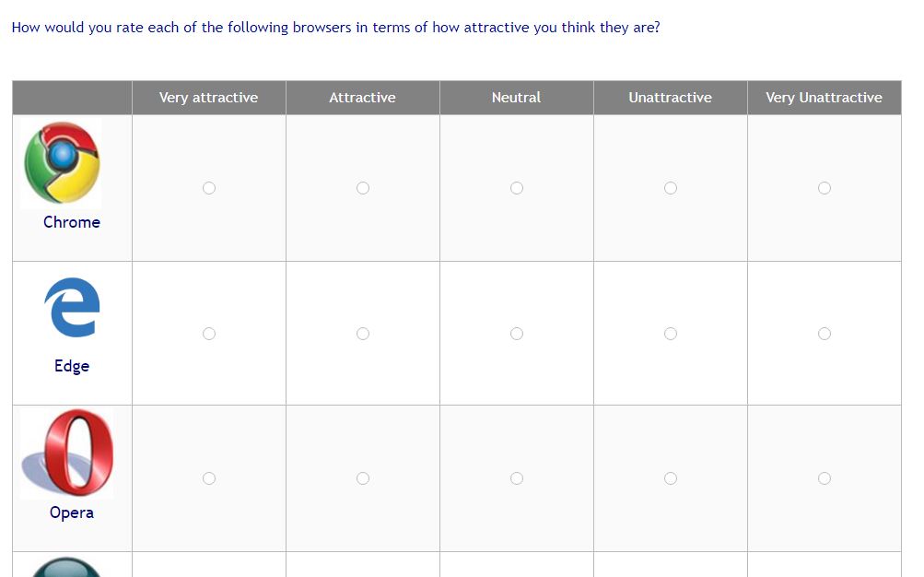Click the Chrome browser logo
The width and height of the screenshot is (924, 577).
pyautogui.click(x=62, y=162)
